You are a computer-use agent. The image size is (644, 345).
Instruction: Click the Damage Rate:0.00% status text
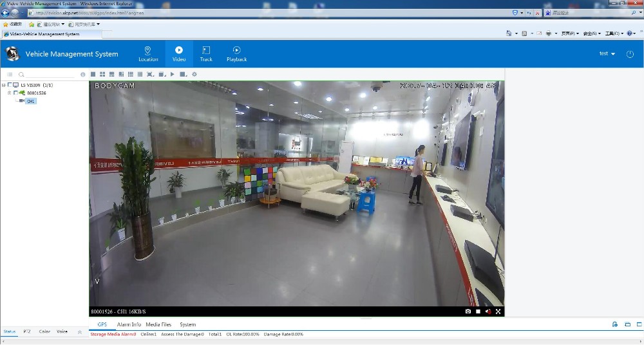[283, 334]
